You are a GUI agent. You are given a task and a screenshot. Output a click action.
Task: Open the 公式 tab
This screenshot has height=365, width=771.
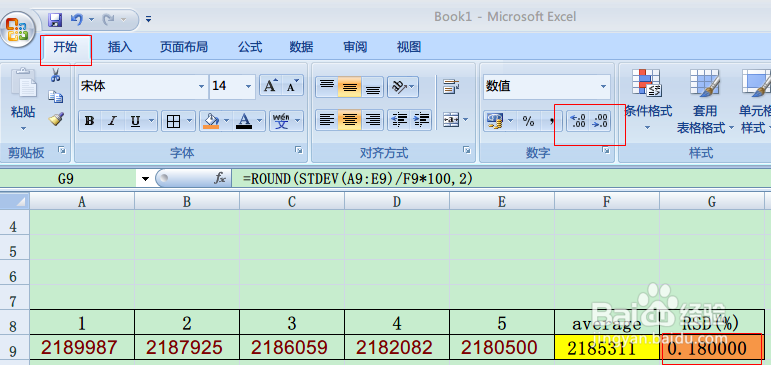point(250,47)
